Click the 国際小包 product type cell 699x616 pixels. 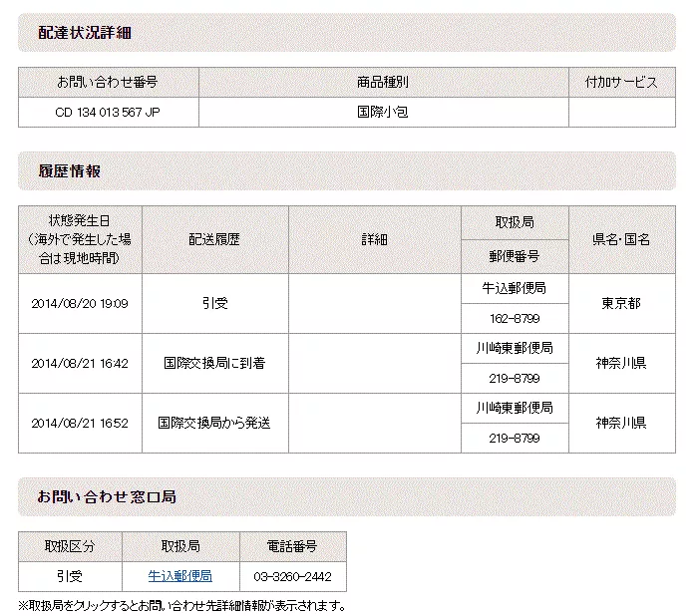point(383,113)
